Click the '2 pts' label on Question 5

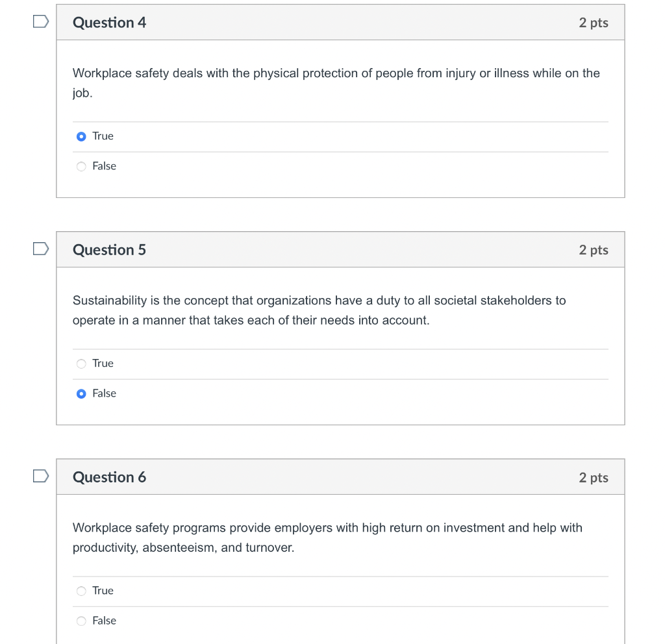click(x=593, y=250)
